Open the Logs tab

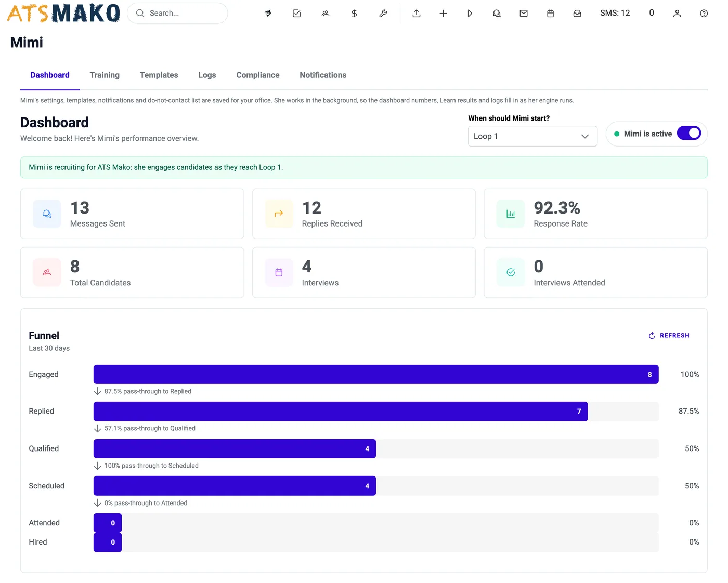click(207, 75)
